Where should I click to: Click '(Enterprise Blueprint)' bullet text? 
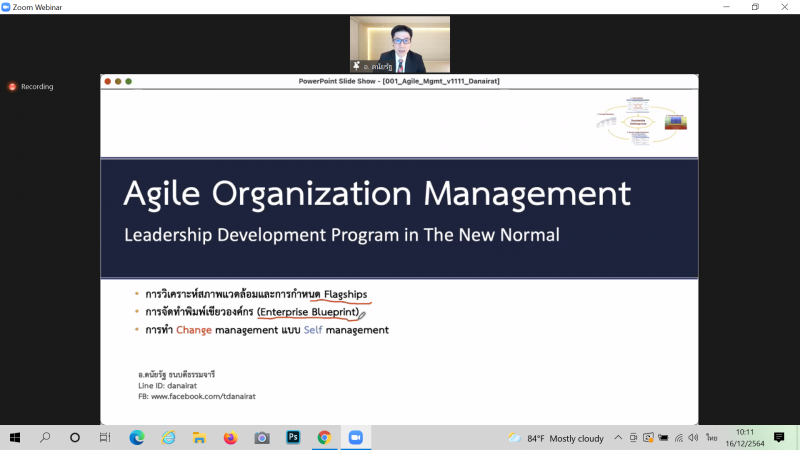pos(308,312)
